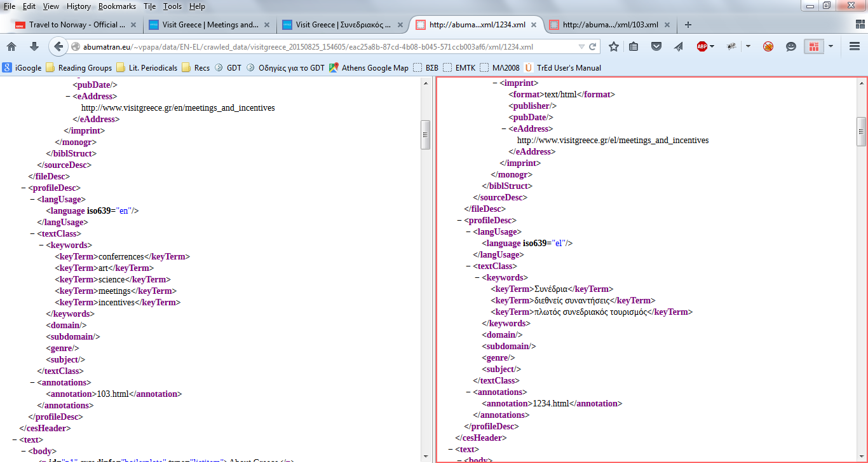Viewport: 868px width, 463px height.
Task: Open the Lit. Periodicals bookmark folder
Action: tap(147, 67)
